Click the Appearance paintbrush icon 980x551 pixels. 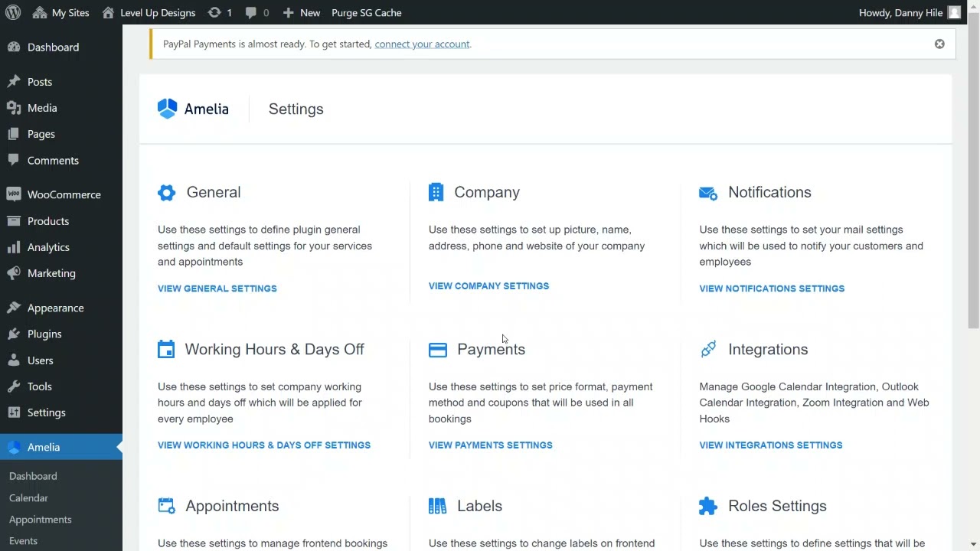pyautogui.click(x=14, y=308)
